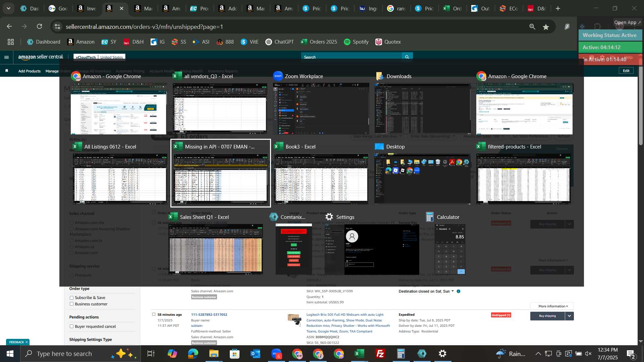Open the ChatGPT bookmark

pos(279,42)
